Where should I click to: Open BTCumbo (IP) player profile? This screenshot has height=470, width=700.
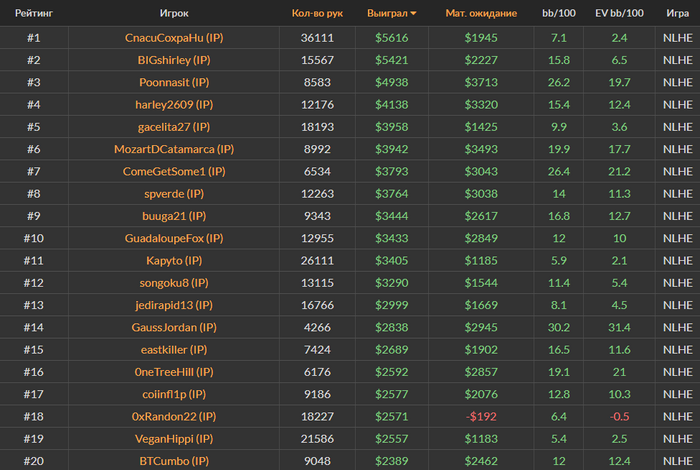(174, 461)
